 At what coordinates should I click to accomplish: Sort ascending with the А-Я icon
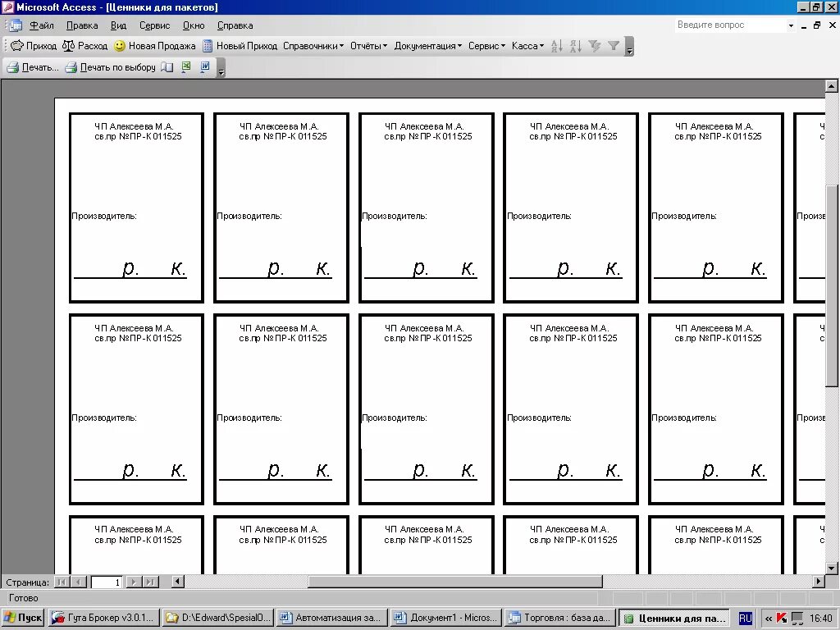tap(557, 46)
